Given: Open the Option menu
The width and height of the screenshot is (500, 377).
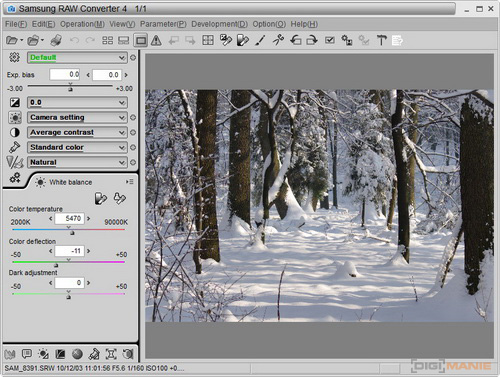Looking at the screenshot, I should point(269,24).
